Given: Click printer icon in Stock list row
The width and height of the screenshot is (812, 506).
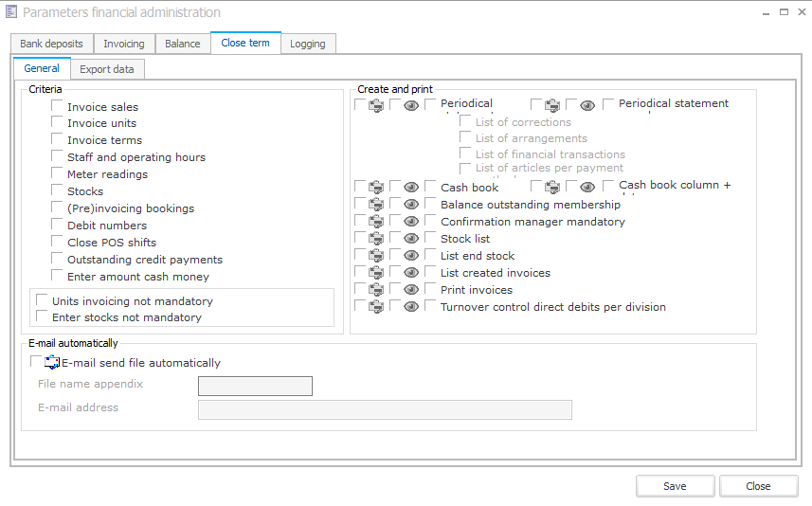Looking at the screenshot, I should click(376, 238).
